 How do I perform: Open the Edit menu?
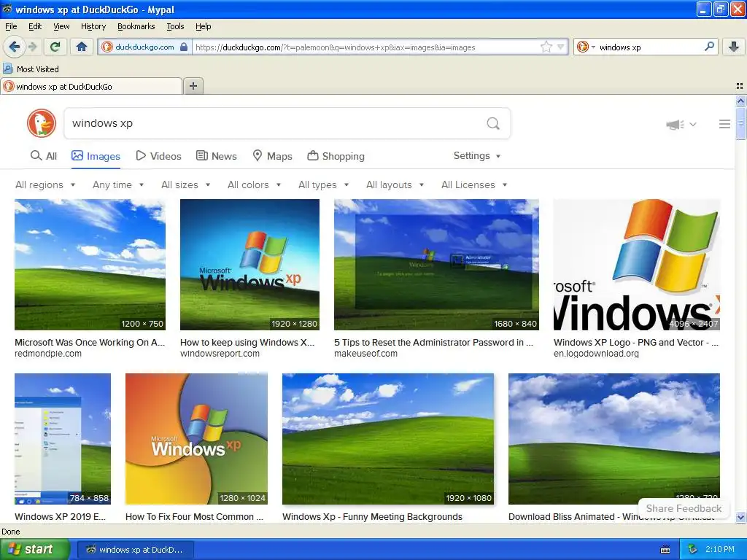click(x=35, y=26)
